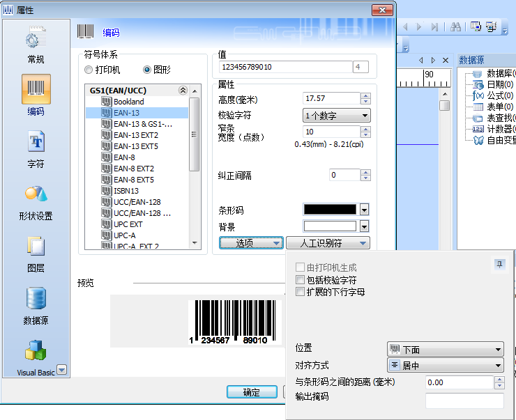Viewport: 516px width, 420px height.
Task: Close the document tab with X button
Action: click(x=446, y=60)
